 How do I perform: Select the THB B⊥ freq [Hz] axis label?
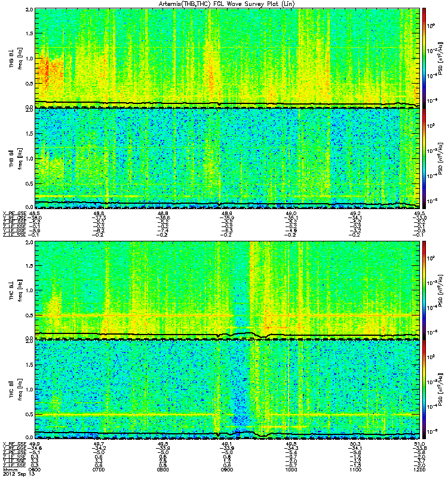click(x=16, y=58)
